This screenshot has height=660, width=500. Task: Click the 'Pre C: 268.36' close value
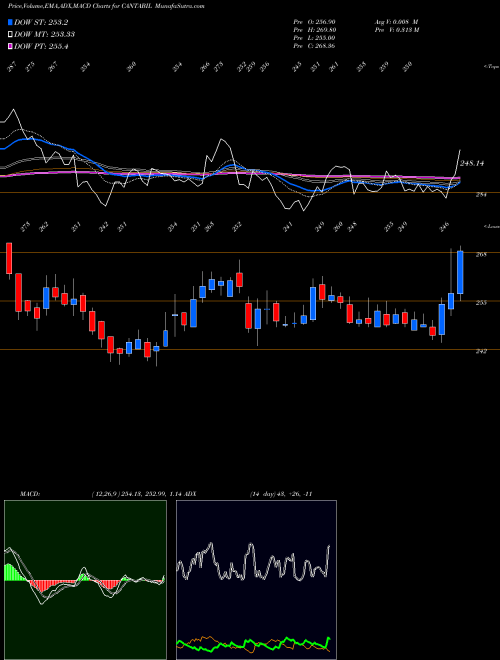(x=314, y=46)
